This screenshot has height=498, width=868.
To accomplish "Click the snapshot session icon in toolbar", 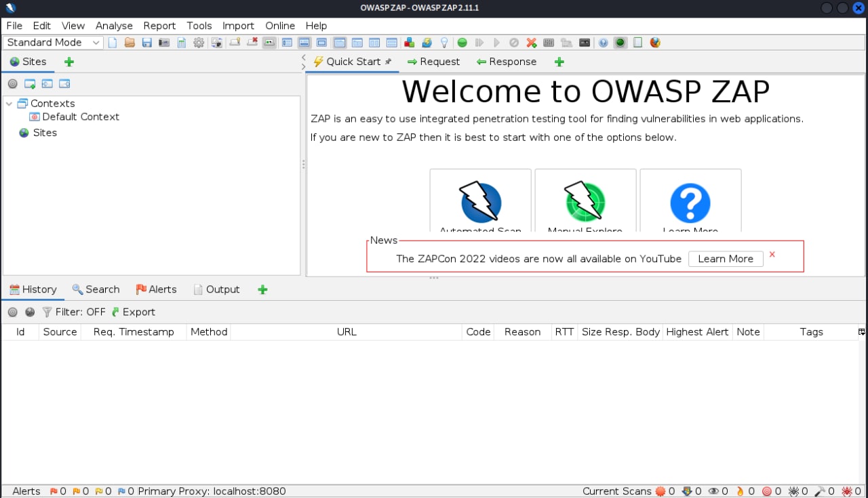I will [x=164, y=43].
